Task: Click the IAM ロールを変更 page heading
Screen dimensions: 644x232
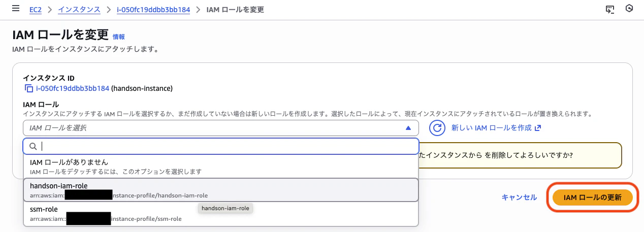Action: click(x=60, y=35)
